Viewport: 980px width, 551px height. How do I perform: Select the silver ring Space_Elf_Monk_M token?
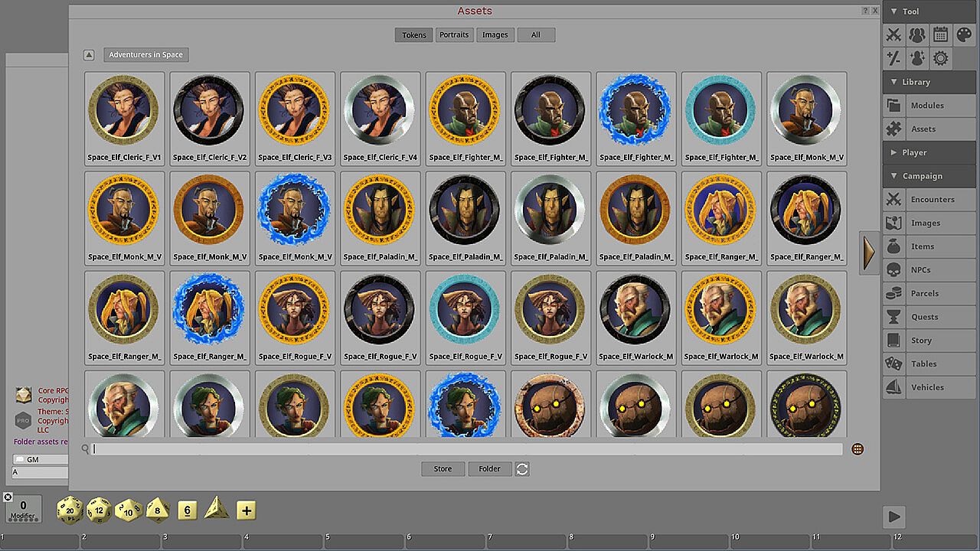point(807,119)
